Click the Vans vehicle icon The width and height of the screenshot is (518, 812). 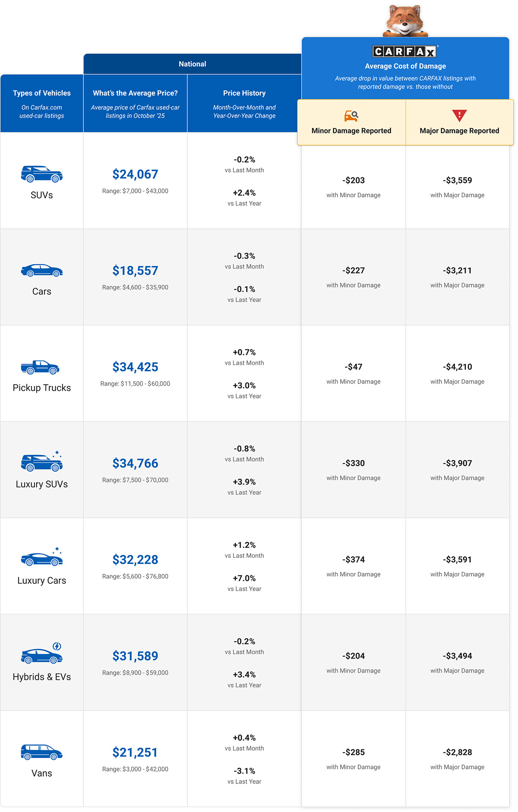[42, 752]
